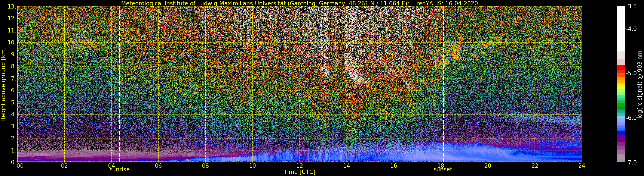Click the height axis tick label '0.'

tap(13, 162)
